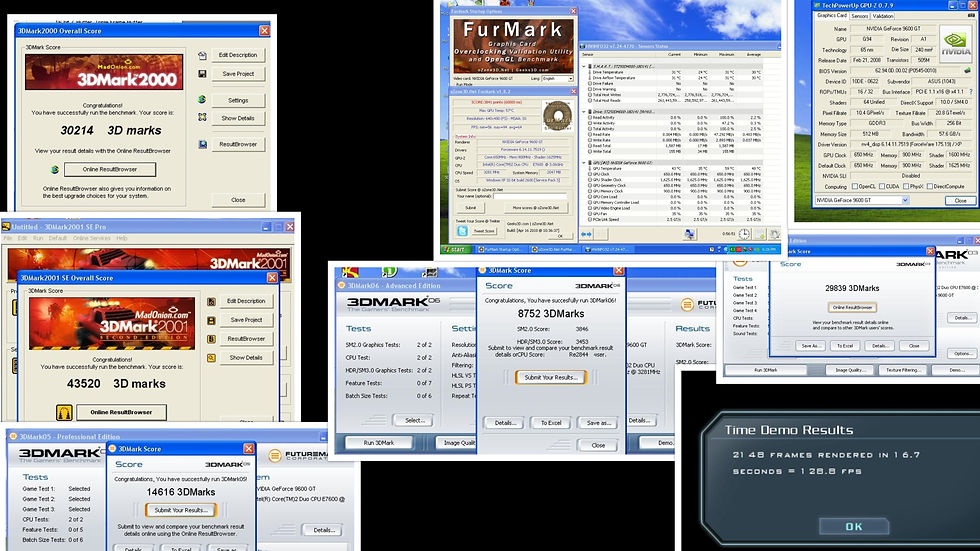Image resolution: width=980 pixels, height=551 pixels.
Task: Open File menu in 3DMark2001 SE Pro
Action: [8, 238]
